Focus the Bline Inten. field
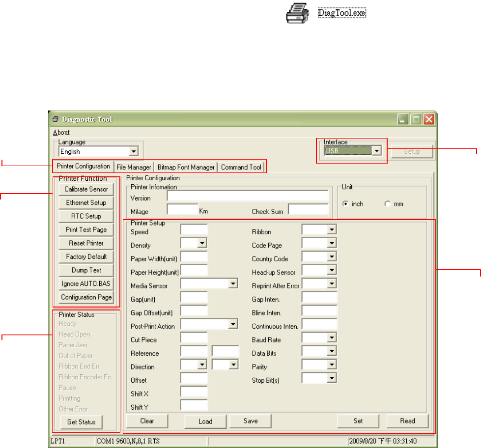Viewport: 481px width, 448px height. 319,310
